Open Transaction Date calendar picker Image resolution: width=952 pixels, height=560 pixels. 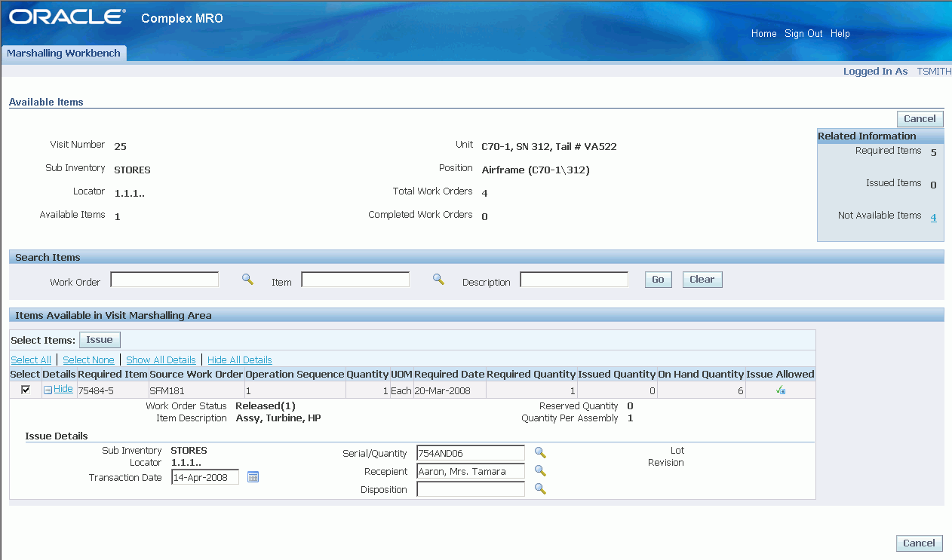point(253,476)
